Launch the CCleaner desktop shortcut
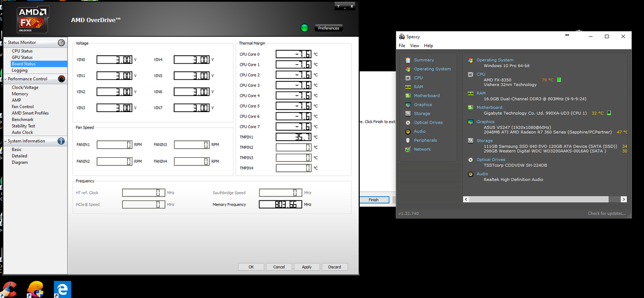The height and width of the screenshot is (298, 644). pyautogui.click(x=9, y=289)
